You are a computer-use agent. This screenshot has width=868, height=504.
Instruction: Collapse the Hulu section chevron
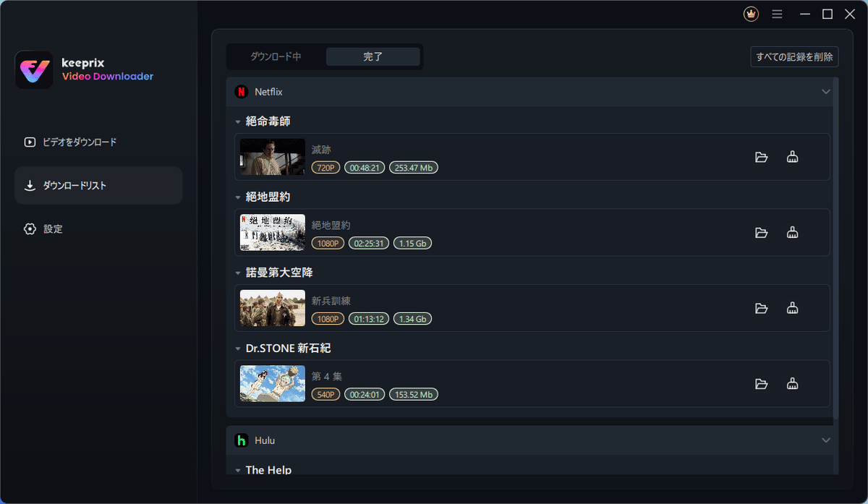pyautogui.click(x=826, y=440)
